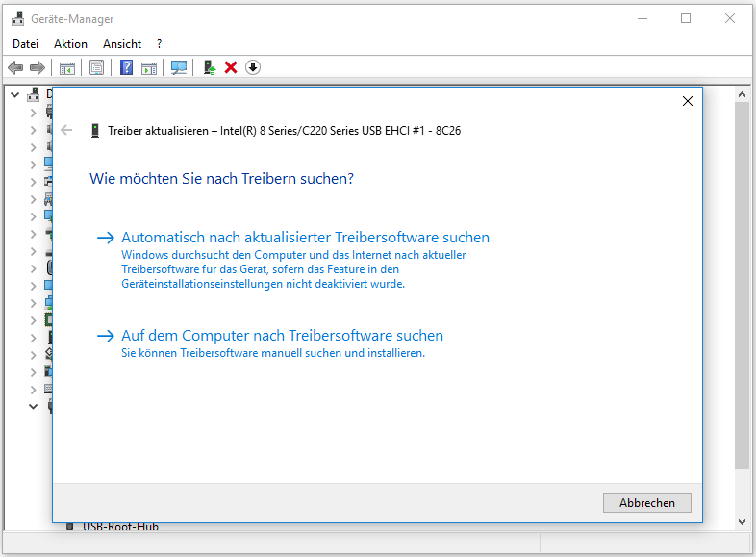Click the scrollbar down arrow in device tree
This screenshot has height=557, width=756.
(742, 521)
